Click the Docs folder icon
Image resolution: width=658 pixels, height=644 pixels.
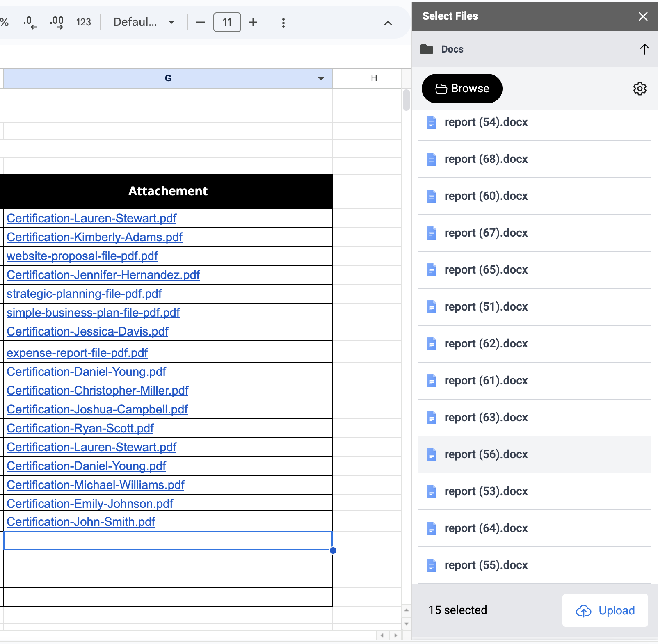[x=427, y=49]
